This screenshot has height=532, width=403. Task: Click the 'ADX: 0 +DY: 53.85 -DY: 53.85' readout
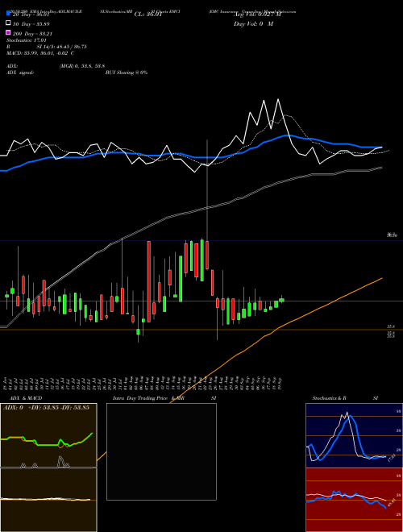tap(46, 407)
